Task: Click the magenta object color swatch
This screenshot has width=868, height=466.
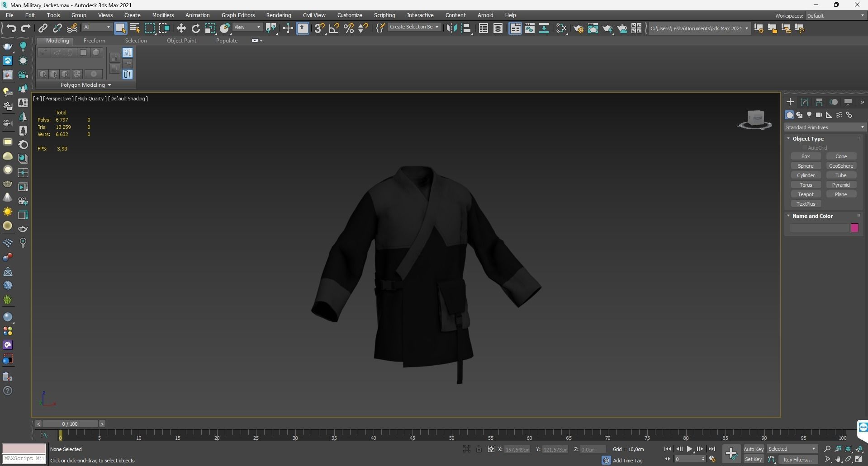Action: point(854,228)
